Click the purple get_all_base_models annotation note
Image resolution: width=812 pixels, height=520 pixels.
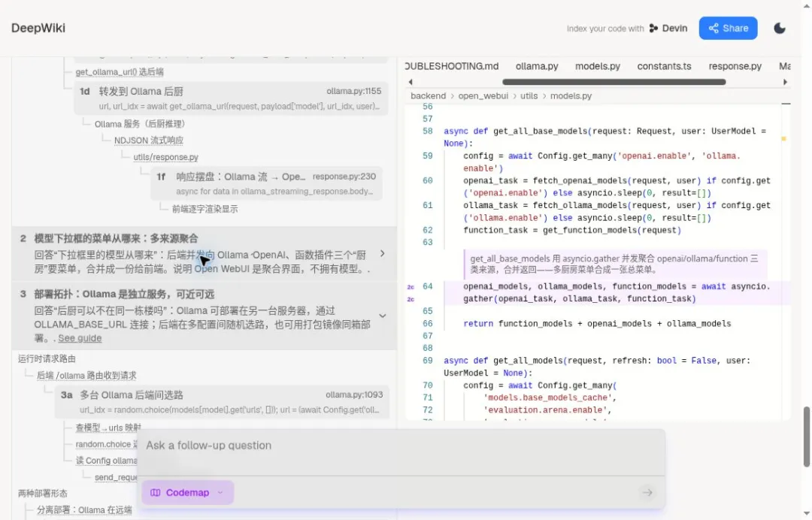(x=615, y=264)
